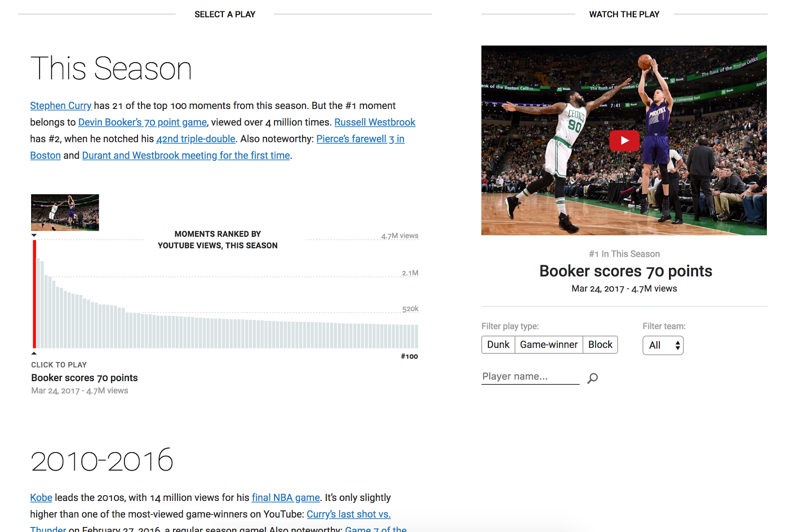The width and height of the screenshot is (803, 532).
Task: Select the small Booker thumbnail above the chart
Action: [x=65, y=213]
